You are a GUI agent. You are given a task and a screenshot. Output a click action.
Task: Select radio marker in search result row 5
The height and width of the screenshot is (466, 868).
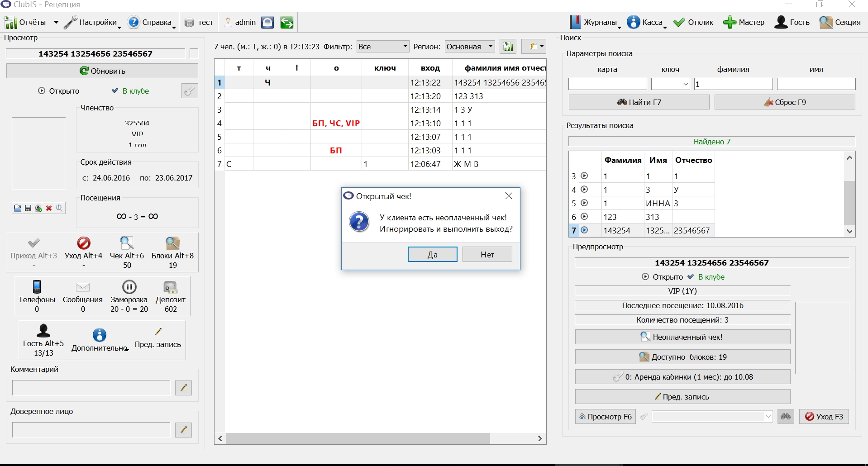pyautogui.click(x=584, y=203)
